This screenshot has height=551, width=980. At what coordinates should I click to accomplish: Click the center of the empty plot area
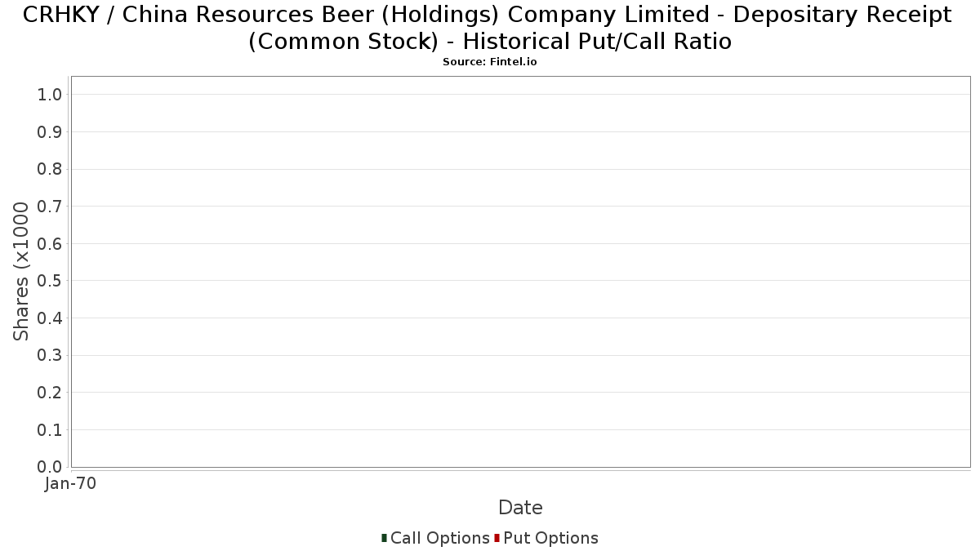click(x=520, y=272)
